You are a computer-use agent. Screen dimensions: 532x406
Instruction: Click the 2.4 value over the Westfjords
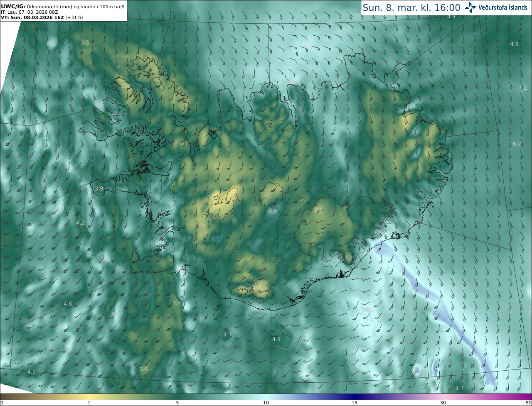pyautogui.click(x=126, y=86)
